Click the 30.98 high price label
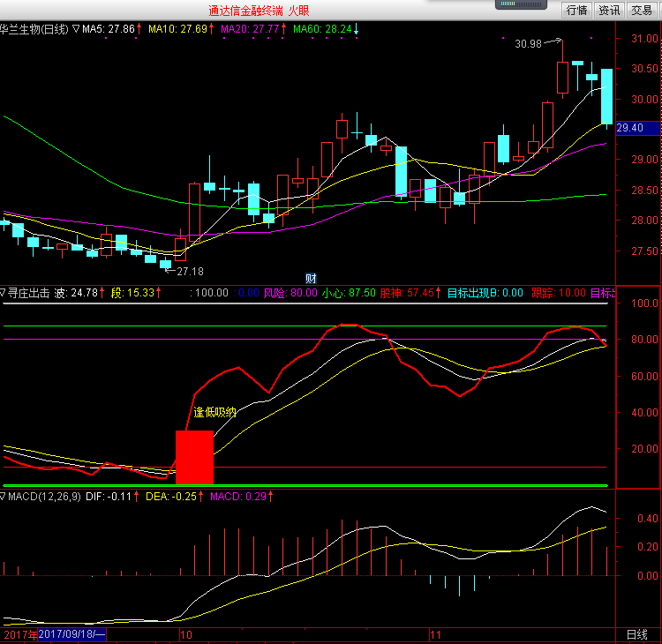 coord(528,44)
